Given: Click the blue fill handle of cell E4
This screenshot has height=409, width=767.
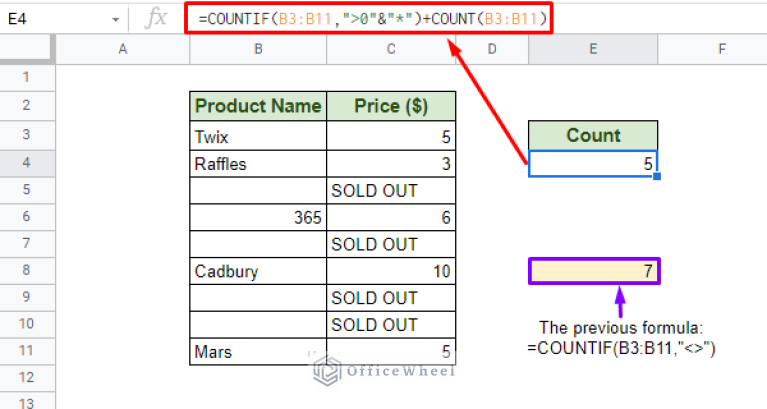Looking at the screenshot, I should (x=657, y=176).
